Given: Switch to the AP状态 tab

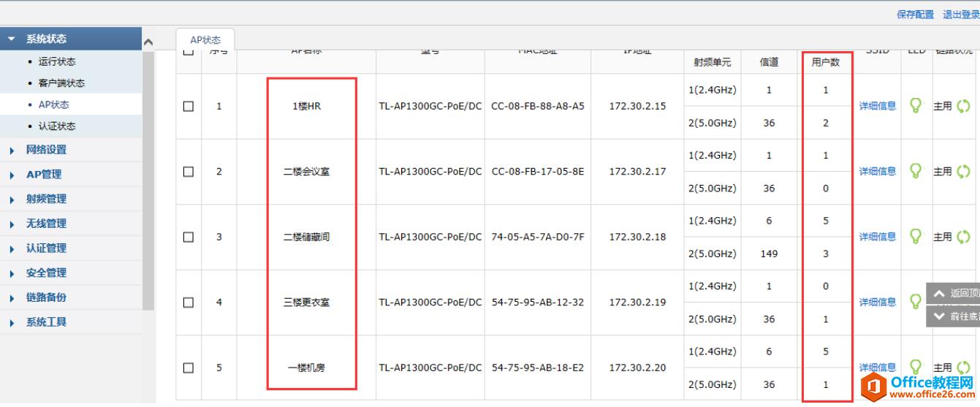Looking at the screenshot, I should click(x=205, y=40).
